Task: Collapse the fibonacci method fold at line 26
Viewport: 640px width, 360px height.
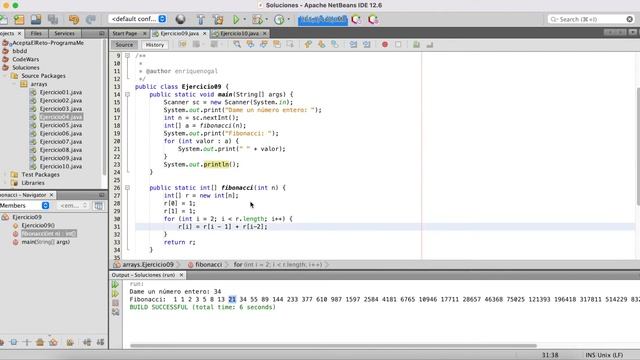Action: click(x=127, y=188)
